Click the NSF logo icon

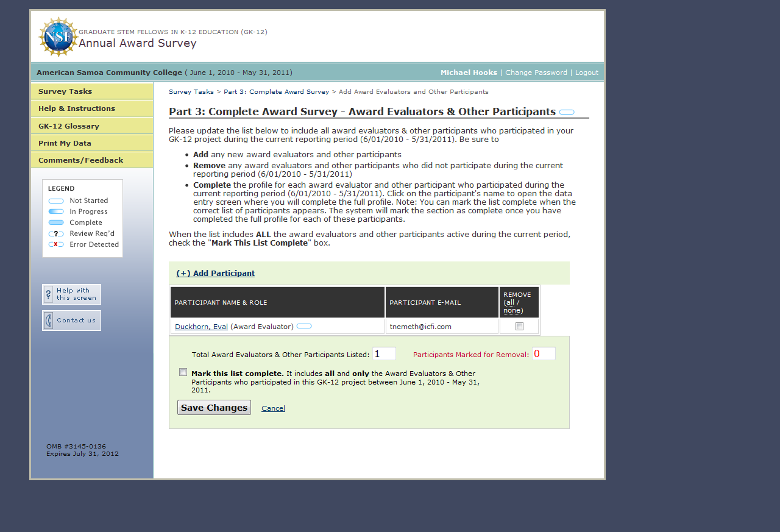(58, 37)
